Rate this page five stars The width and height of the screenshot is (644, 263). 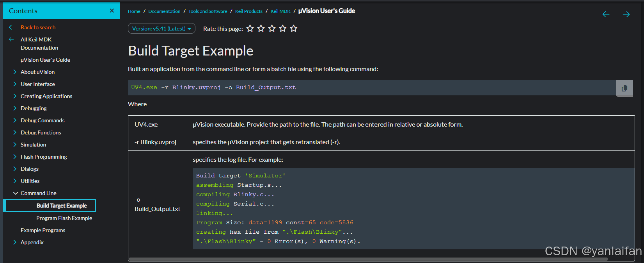click(294, 29)
